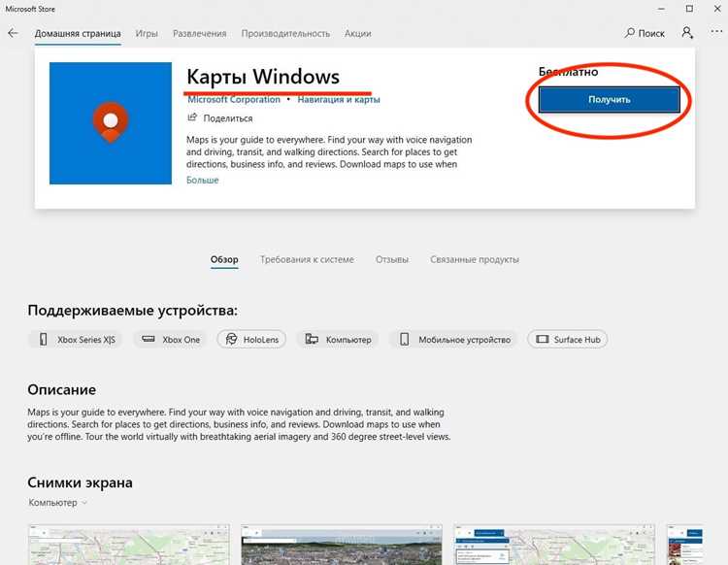Image resolution: width=728 pixels, height=565 pixels.
Task: Open the three-dot more menu
Action: pyautogui.click(x=716, y=32)
